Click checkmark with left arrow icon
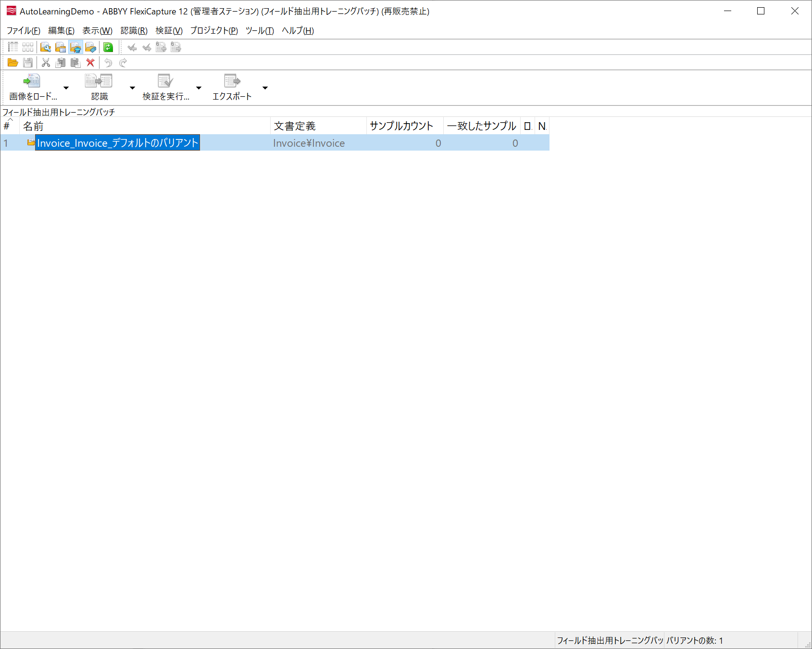The image size is (812, 649). click(x=132, y=47)
